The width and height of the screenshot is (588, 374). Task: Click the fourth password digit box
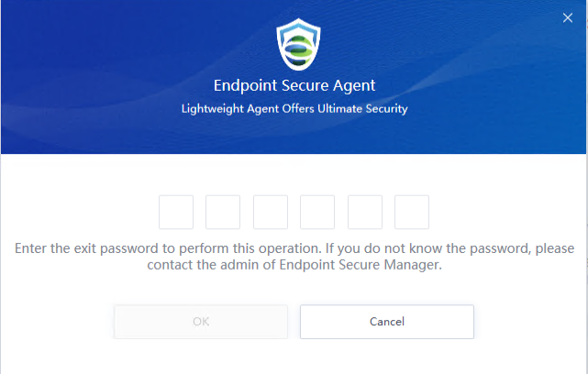317,212
